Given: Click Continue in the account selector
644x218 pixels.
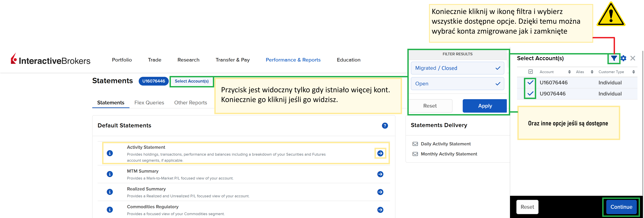Looking at the screenshot, I should (x=621, y=207).
